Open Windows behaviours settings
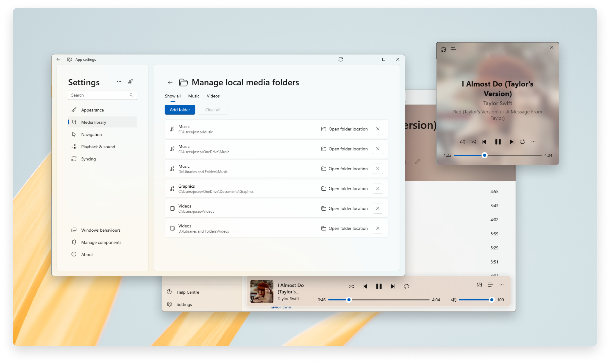The image size is (610, 364). click(102, 230)
